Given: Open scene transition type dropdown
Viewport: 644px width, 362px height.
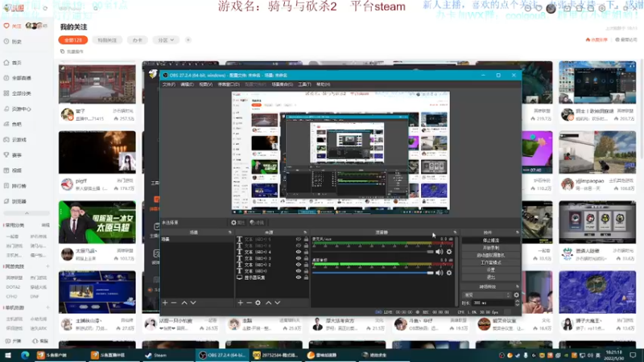Looking at the screenshot, I should tap(487, 294).
